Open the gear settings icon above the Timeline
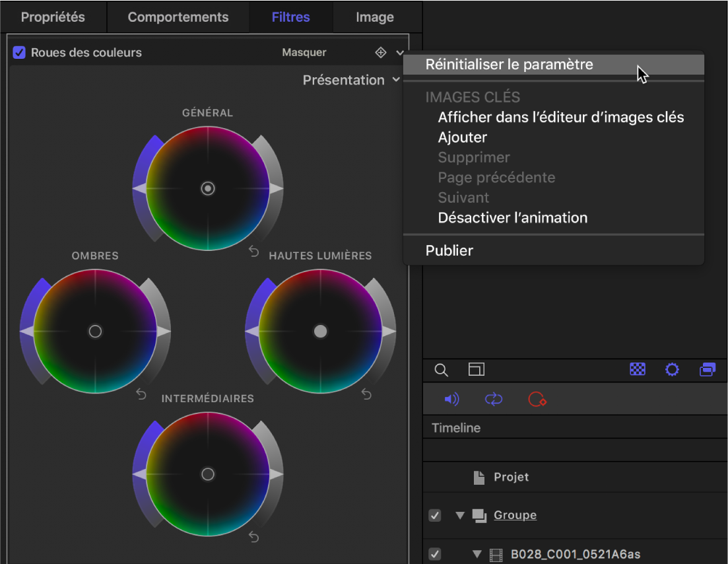The height and width of the screenshot is (564, 728). pos(672,370)
